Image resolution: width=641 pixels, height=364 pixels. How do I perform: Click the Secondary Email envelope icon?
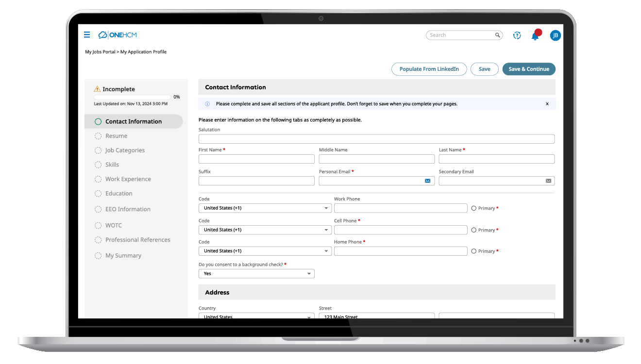click(x=548, y=181)
